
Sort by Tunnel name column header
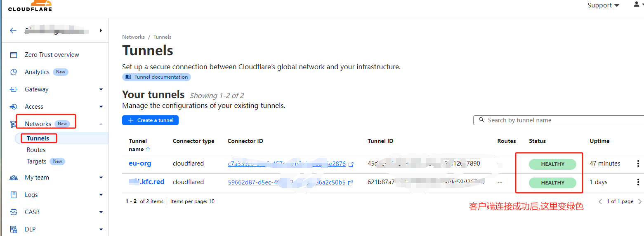click(x=138, y=145)
